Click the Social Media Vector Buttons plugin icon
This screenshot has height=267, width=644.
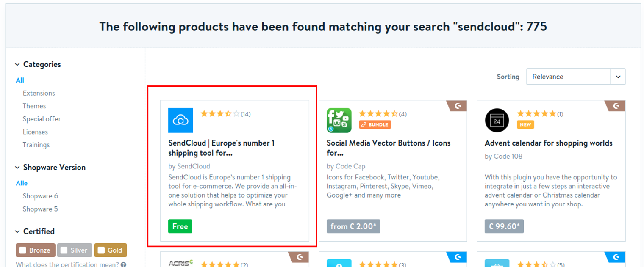[x=339, y=120]
